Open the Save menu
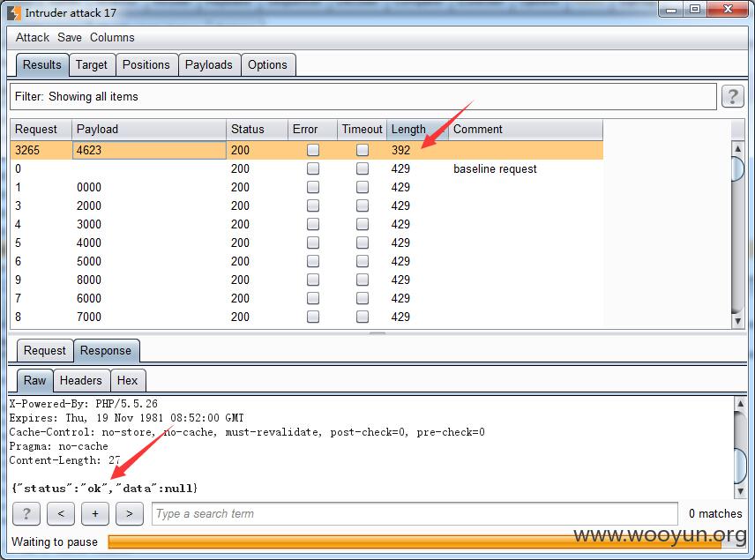Image resolution: width=755 pixels, height=560 pixels. click(70, 38)
